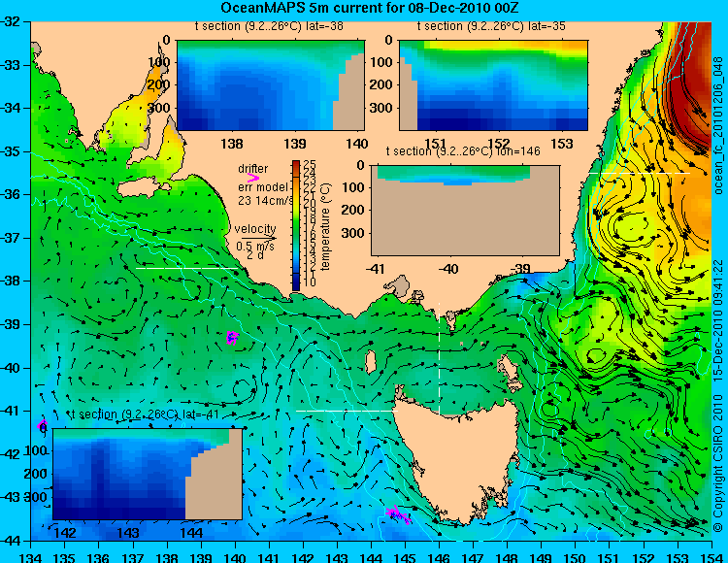The width and height of the screenshot is (728, 563).
Task: Click the '-32' latitude axis label
Action: point(11,21)
